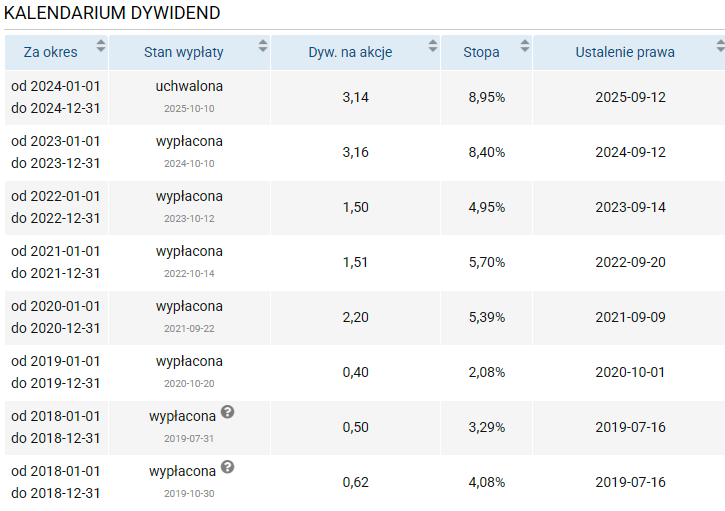Screen dimensions: 725x511
Task: Click the KALENDARIUM DYWIDEND heading
Action: coord(113,13)
